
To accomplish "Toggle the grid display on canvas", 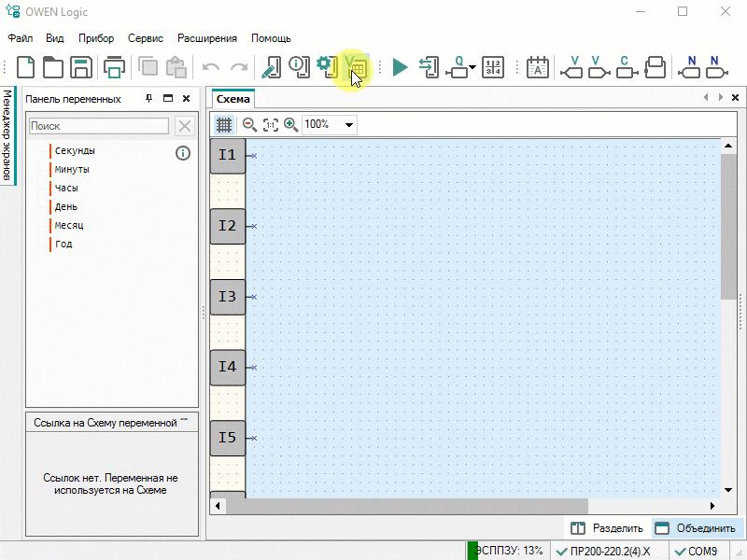I will click(x=224, y=124).
